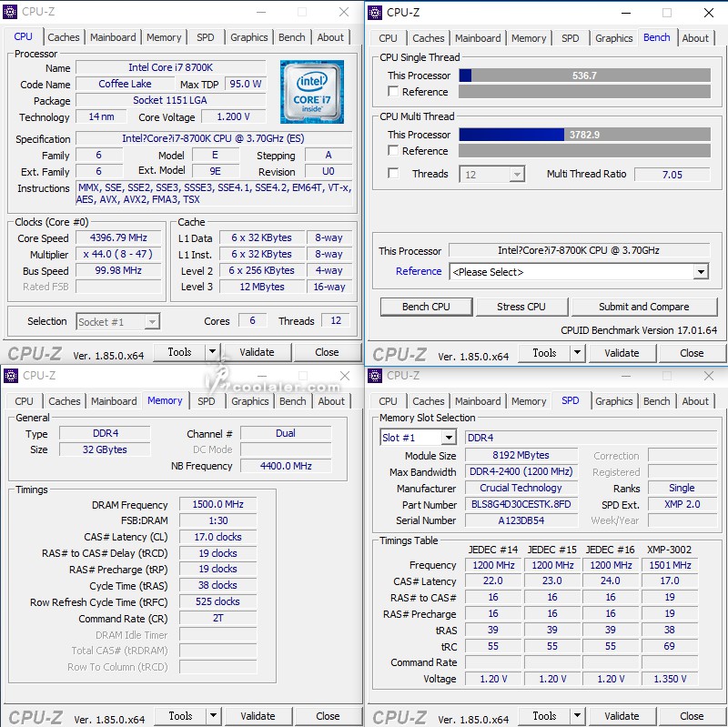Click the multi thread This Processor bar showing 3782.9

click(x=584, y=134)
